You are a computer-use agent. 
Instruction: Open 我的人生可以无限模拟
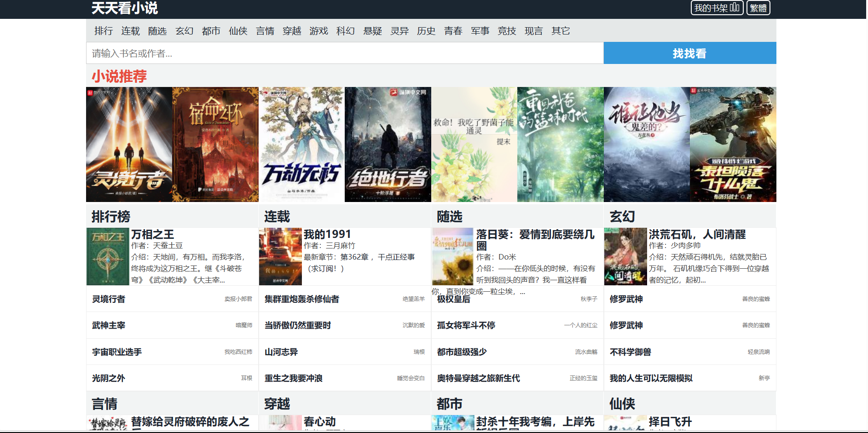(651, 378)
